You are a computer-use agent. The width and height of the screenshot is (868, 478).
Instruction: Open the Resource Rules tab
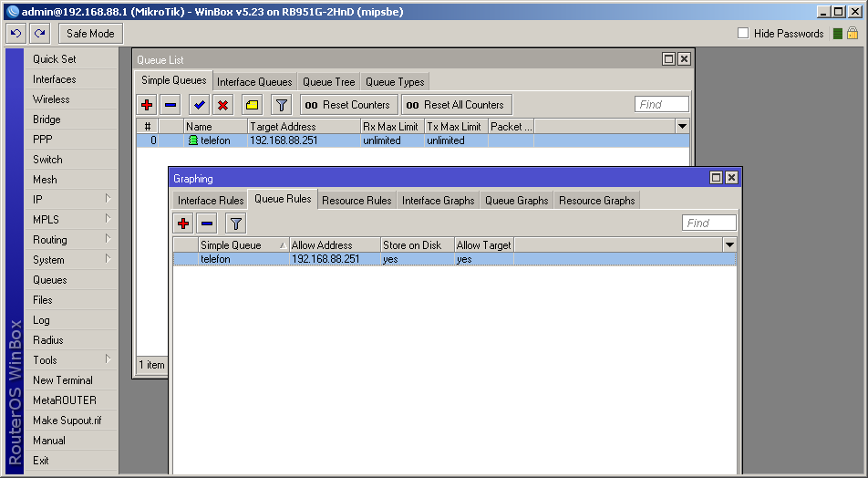point(357,201)
